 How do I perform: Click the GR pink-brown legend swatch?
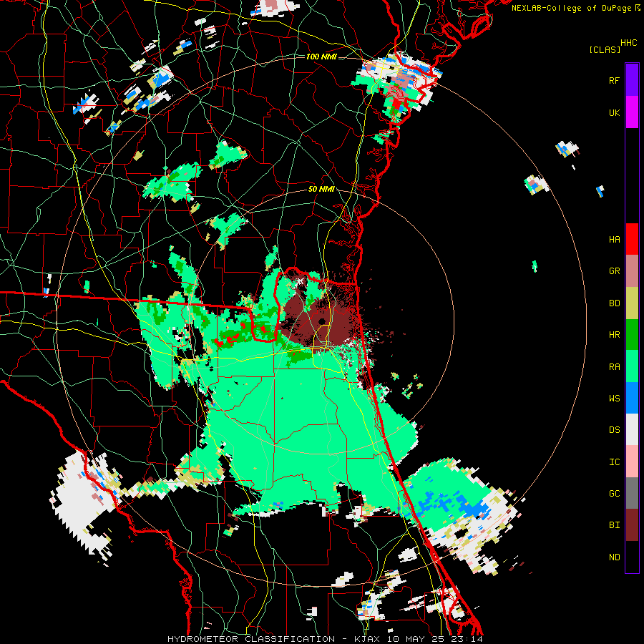click(632, 271)
